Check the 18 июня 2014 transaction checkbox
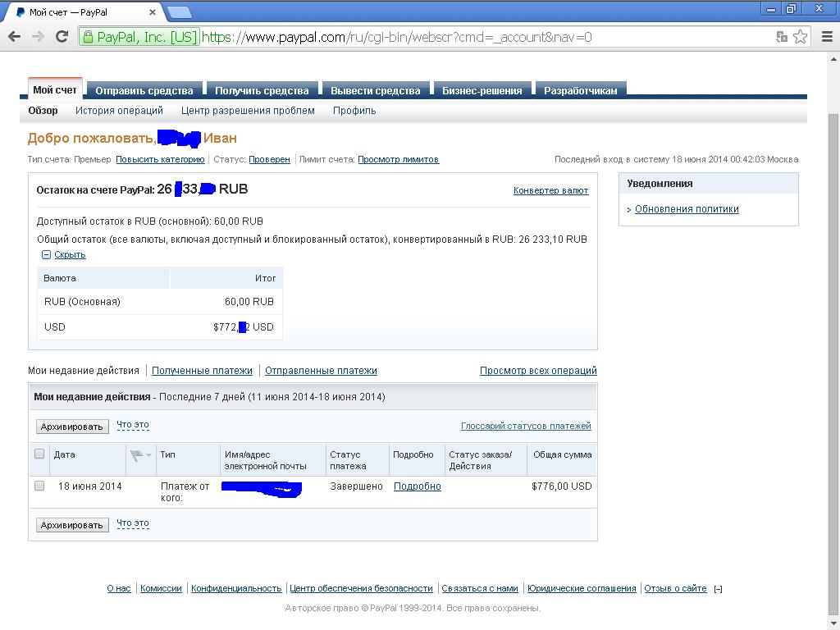This screenshot has height=630, width=840. point(39,486)
